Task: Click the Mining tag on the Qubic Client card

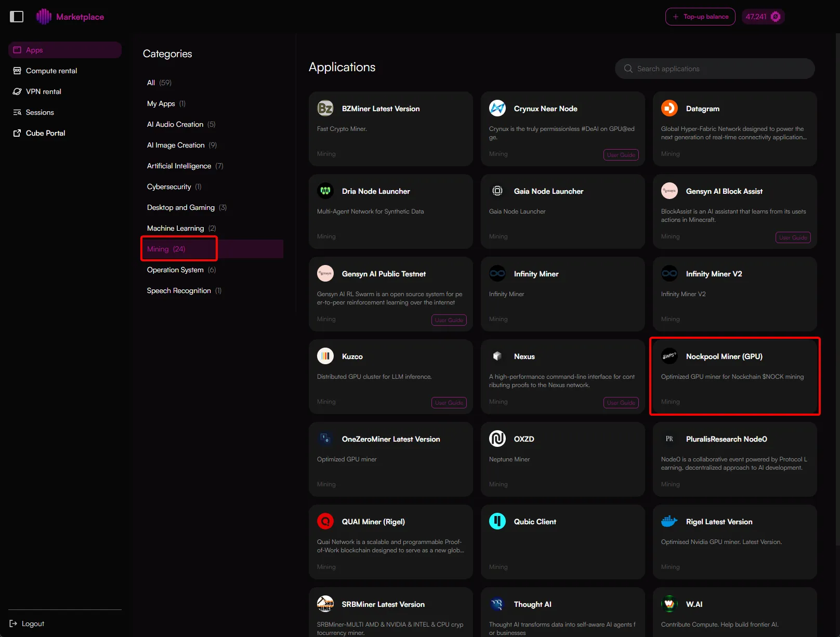Action: pos(498,567)
